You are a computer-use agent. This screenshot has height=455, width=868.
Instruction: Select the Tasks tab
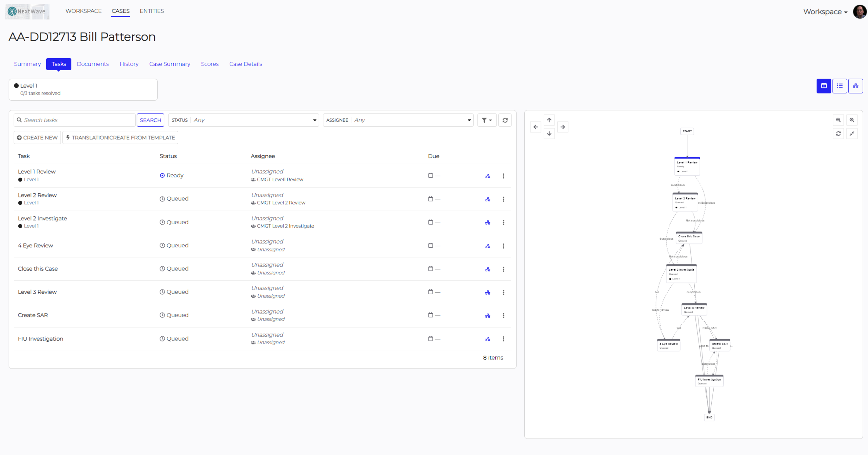point(59,64)
